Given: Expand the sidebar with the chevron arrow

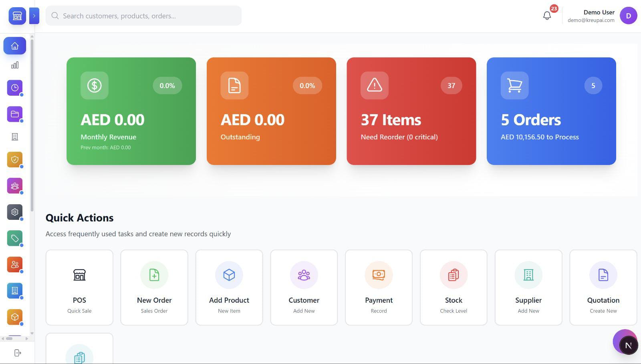Looking at the screenshot, I should click(34, 16).
